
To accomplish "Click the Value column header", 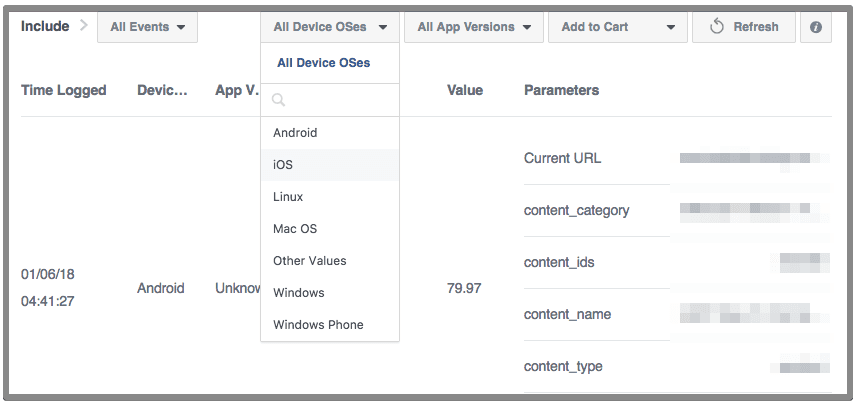I will pyautogui.click(x=465, y=90).
